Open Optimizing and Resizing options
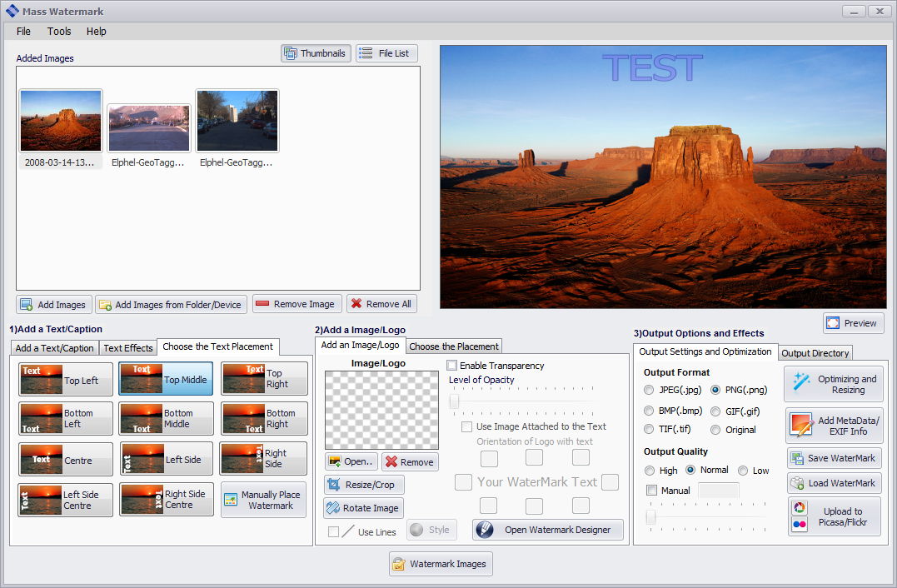 [x=834, y=384]
